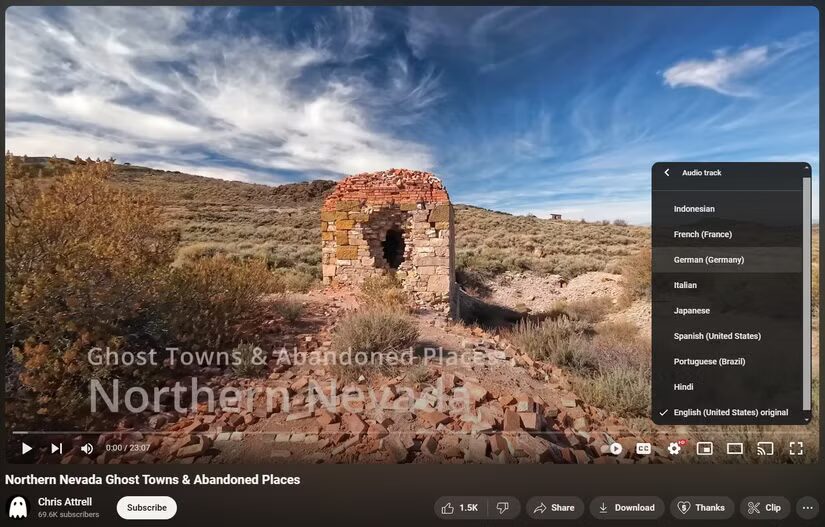825x527 pixels.
Task: Go back from Audio track menu
Action: click(667, 173)
